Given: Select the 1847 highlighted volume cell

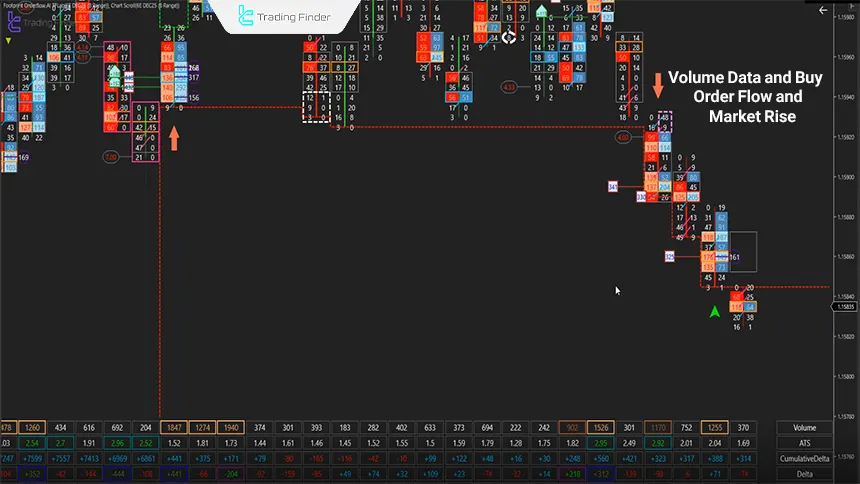Looking at the screenshot, I should pyautogui.click(x=174, y=427).
